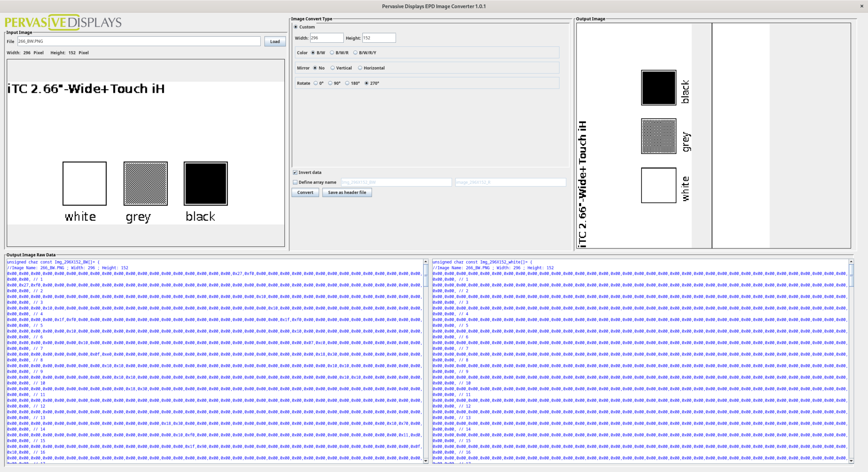Viewport: 868px width, 472px height.
Task: Enable the Define array name checkbox
Action: point(295,182)
